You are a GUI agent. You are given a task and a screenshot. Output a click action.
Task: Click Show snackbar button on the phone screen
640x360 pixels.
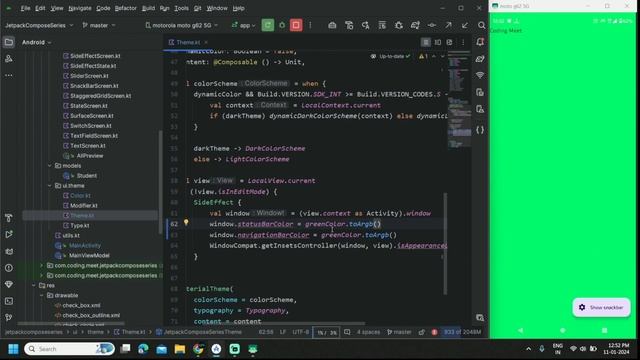tap(601, 307)
